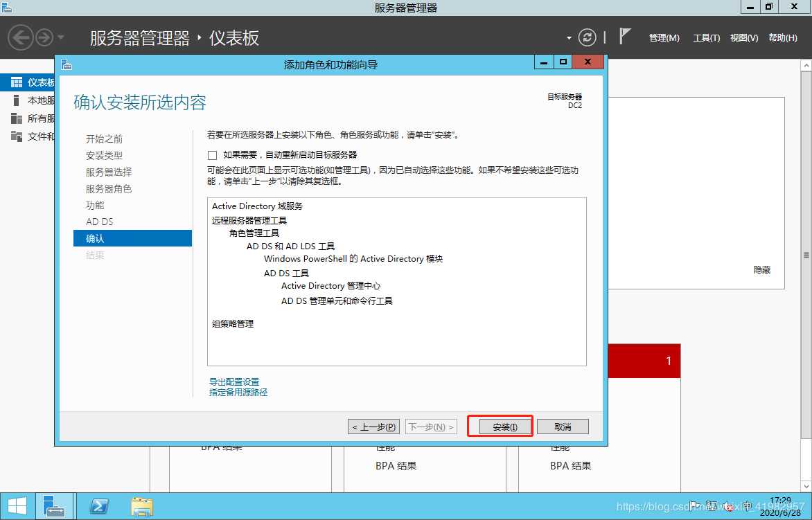Click 'AD DS 管理单元和命令行工具' entry
This screenshot has width=812, height=520.
(x=337, y=301)
